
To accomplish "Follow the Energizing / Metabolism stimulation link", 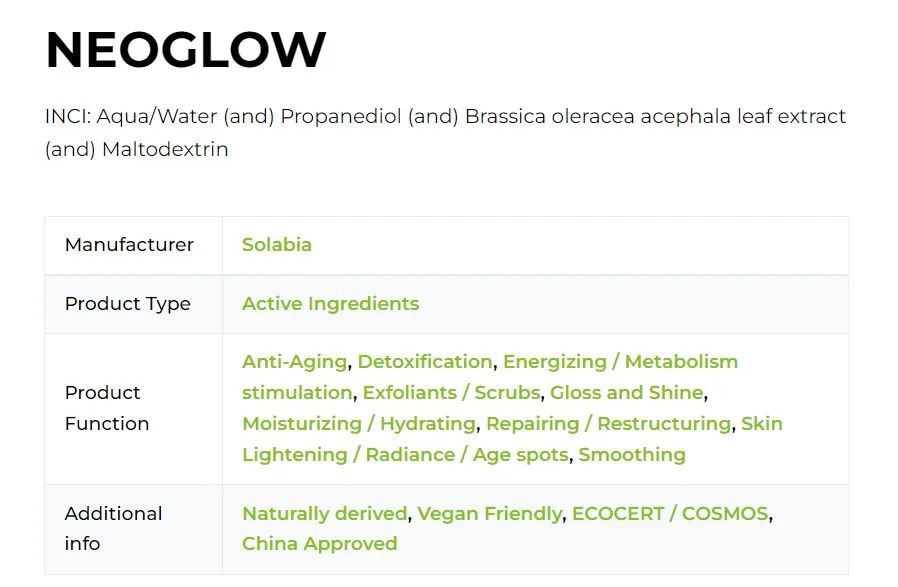I will point(619,362).
